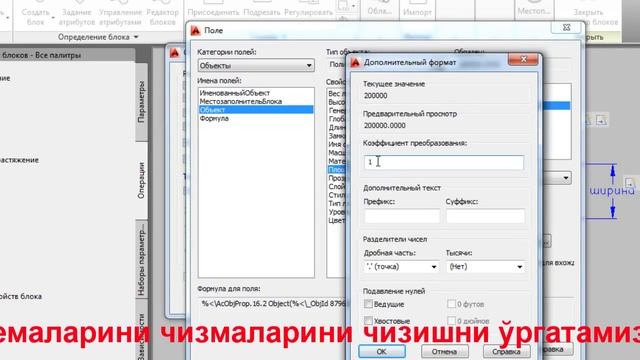Click the Справка button in the format dialog
The height and width of the screenshot is (360, 640).
(506, 351)
